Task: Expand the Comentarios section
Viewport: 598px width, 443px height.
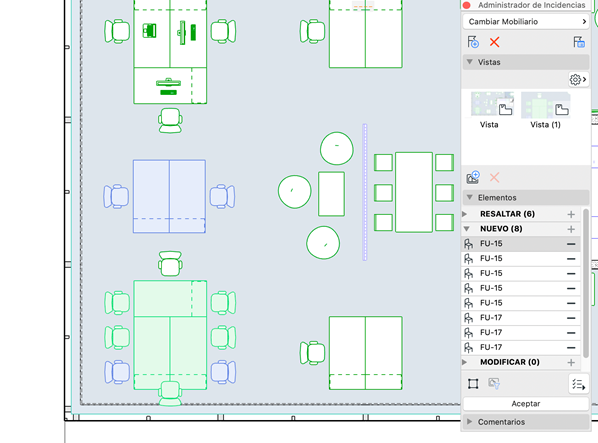Action: 469,422
